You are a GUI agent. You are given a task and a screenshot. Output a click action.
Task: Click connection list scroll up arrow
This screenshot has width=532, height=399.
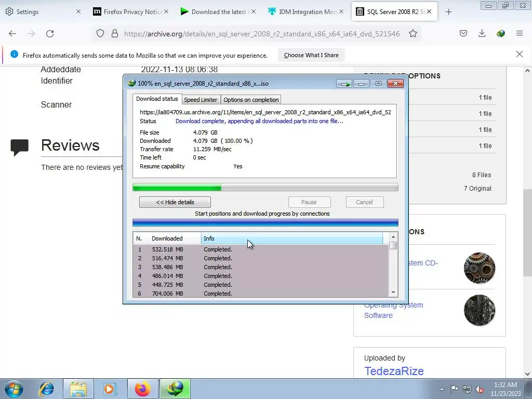[393, 237]
